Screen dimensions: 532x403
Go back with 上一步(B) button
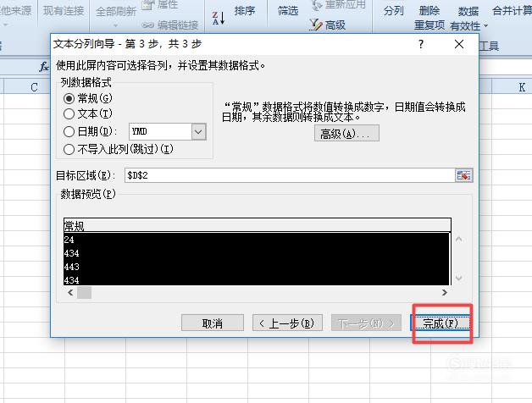coord(287,323)
